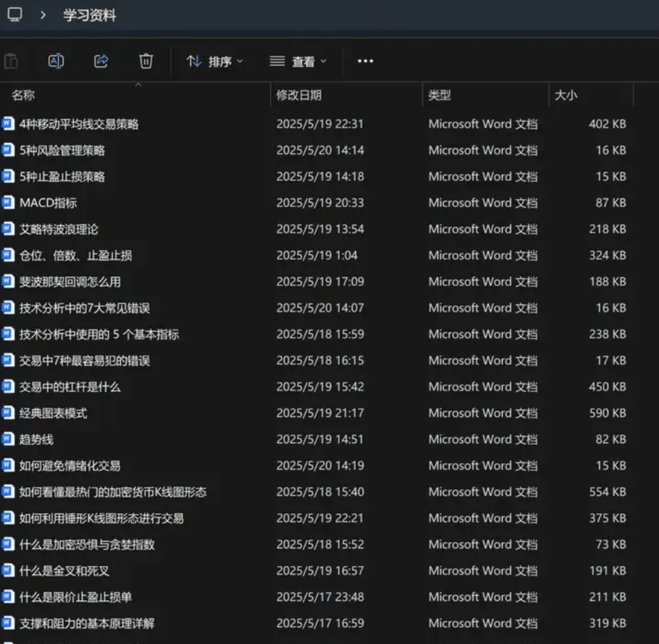Select file name 艾略特波浪理论
Screen dimensions: 659x644
click(59, 229)
